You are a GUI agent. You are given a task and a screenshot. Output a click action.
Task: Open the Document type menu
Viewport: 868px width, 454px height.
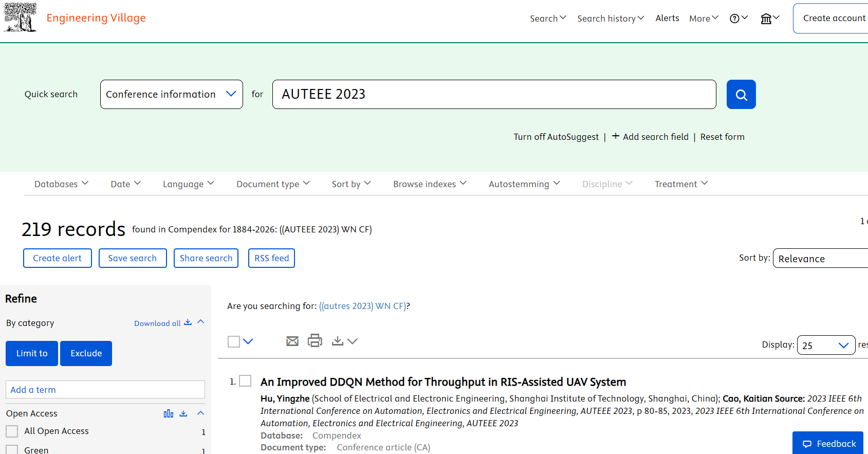[273, 184]
